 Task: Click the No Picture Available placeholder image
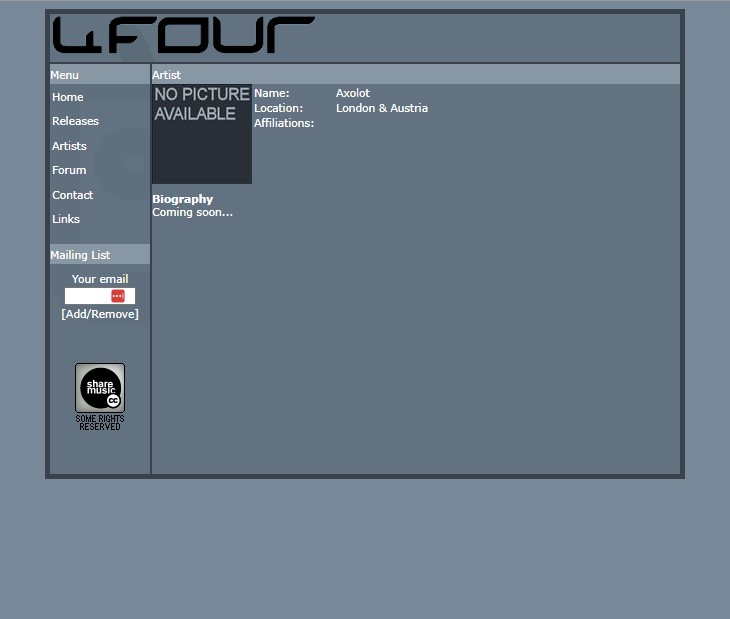202,134
